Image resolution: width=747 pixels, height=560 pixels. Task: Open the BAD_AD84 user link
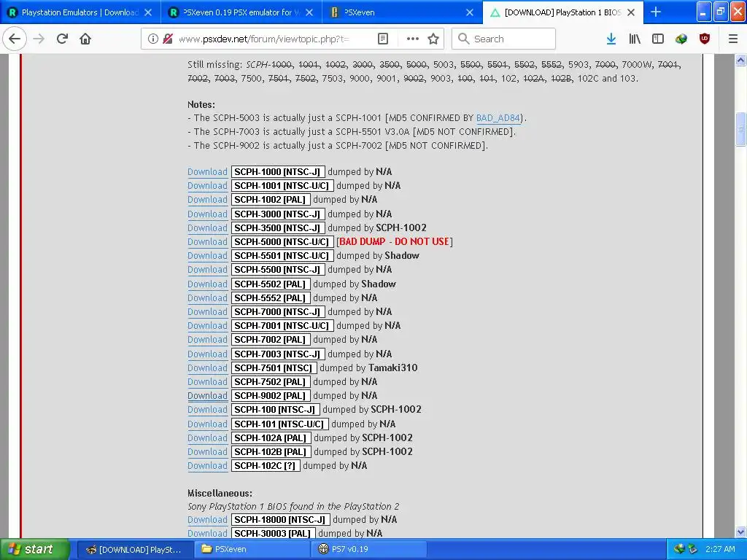[498, 118]
